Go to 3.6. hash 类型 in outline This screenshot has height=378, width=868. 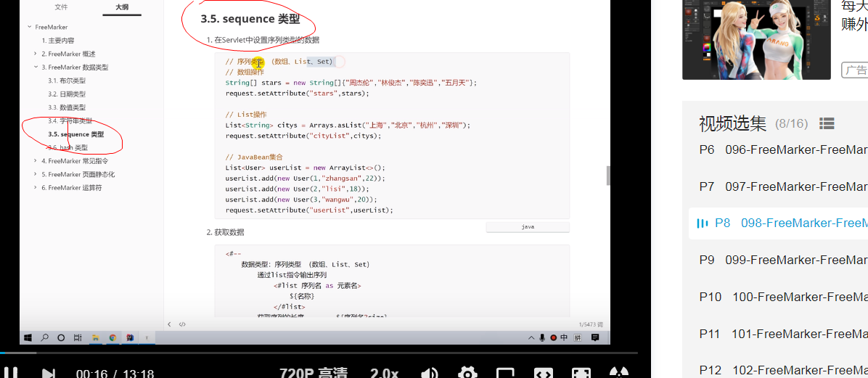pos(67,147)
